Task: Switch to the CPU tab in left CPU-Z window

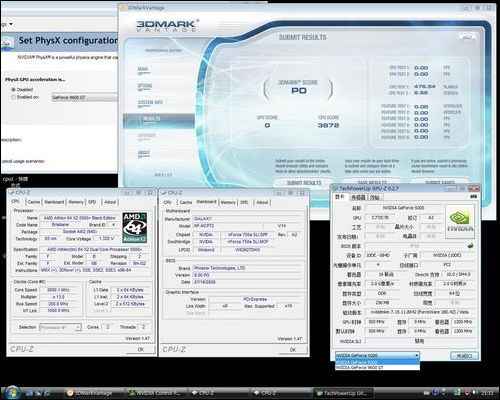Action: tap(15, 202)
